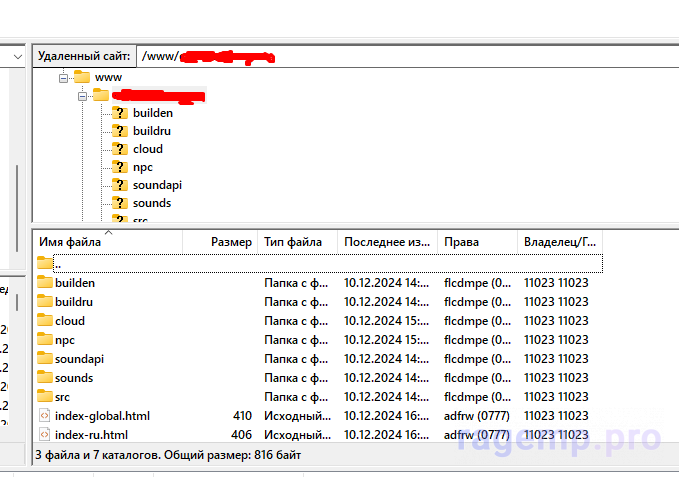Click the index-global.html file icon
Screen dimensions: 679x477
click(44, 416)
